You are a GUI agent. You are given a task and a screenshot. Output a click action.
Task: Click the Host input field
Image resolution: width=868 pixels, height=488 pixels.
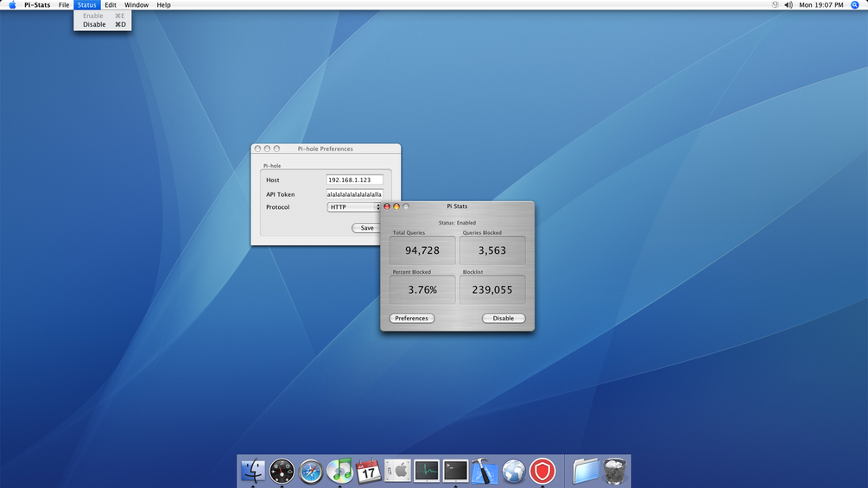(354, 180)
